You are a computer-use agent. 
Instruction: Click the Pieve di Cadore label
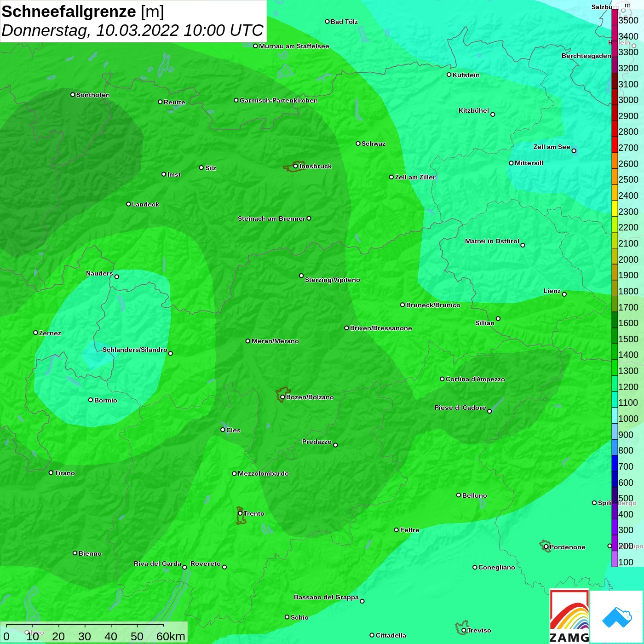460,408
